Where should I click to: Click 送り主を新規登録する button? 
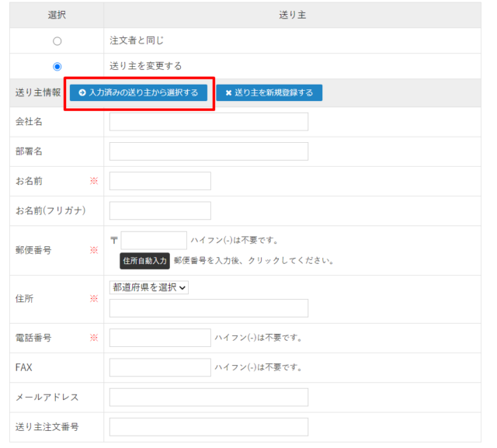[269, 93]
